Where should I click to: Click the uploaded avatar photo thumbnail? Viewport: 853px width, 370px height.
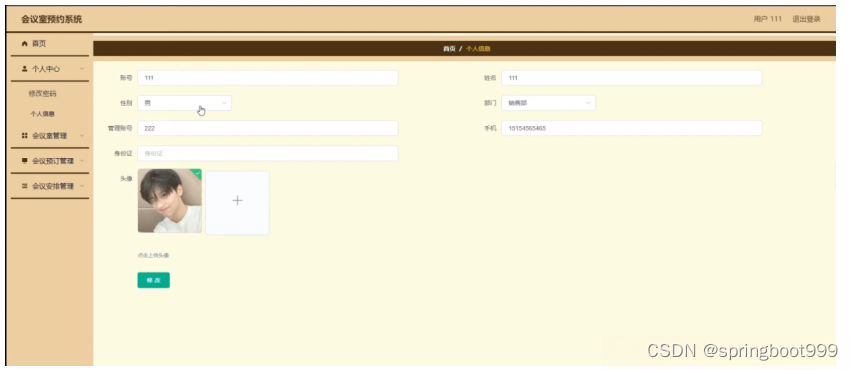[170, 201]
